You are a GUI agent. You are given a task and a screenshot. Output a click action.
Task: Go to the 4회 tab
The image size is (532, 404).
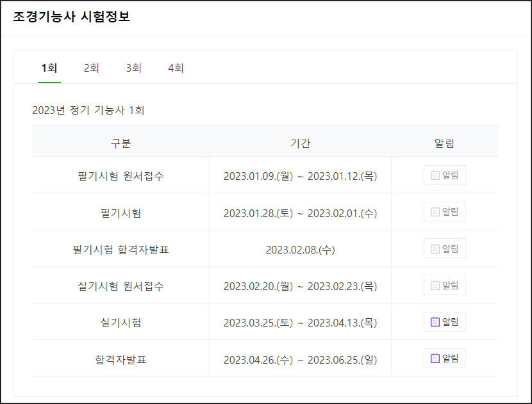(176, 68)
